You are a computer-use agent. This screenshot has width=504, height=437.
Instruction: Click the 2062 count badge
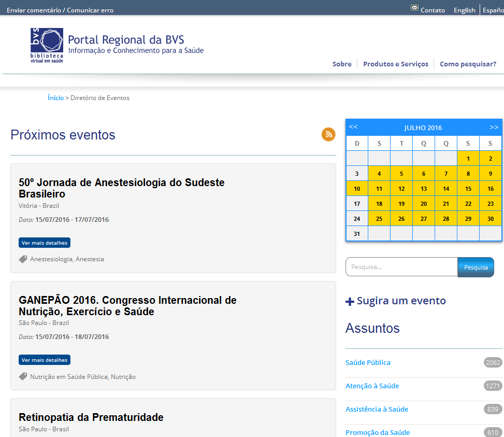coord(493,363)
